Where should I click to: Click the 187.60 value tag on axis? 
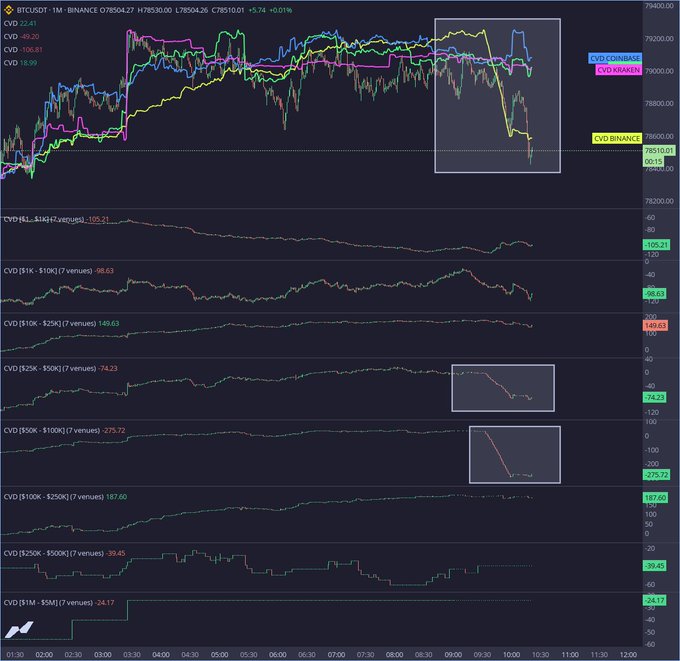[x=655, y=497]
